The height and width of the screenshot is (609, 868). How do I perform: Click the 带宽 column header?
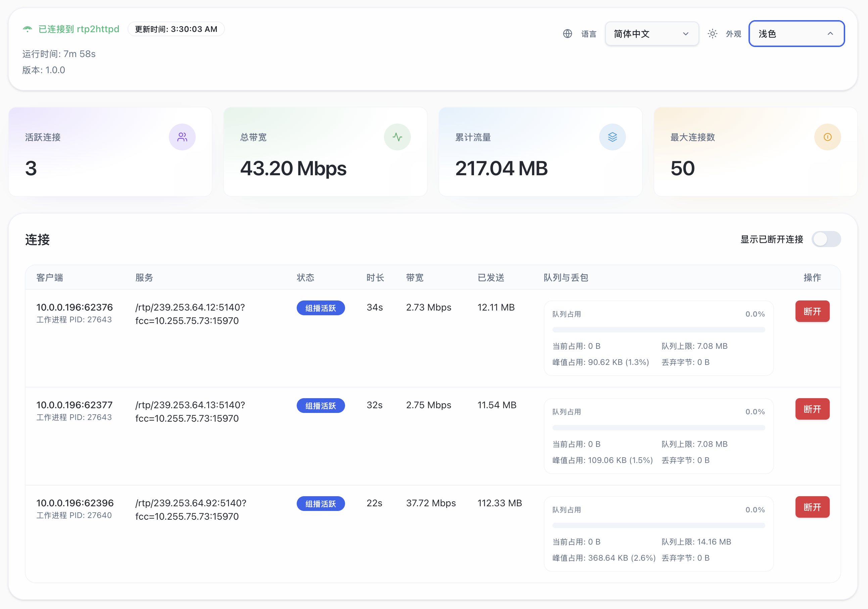tap(414, 277)
